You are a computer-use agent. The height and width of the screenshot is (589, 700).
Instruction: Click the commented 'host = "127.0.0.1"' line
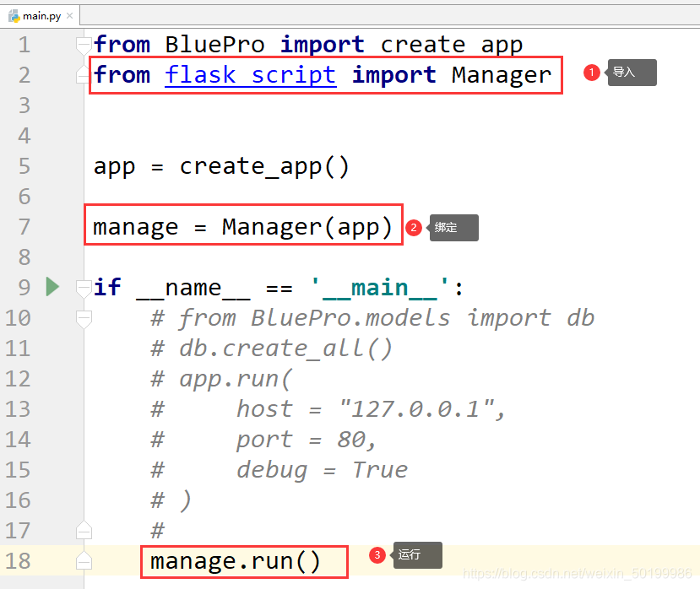pos(371,409)
